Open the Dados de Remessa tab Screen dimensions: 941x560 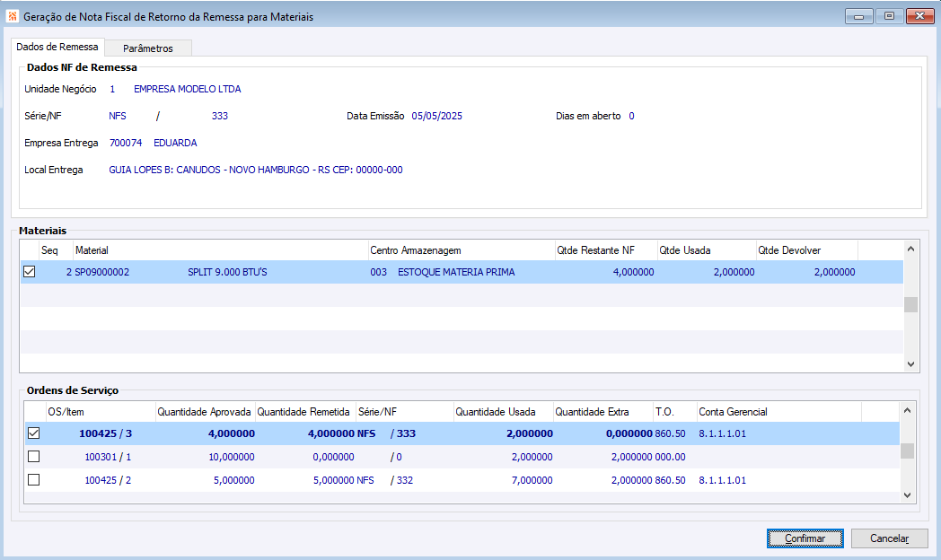pos(57,47)
